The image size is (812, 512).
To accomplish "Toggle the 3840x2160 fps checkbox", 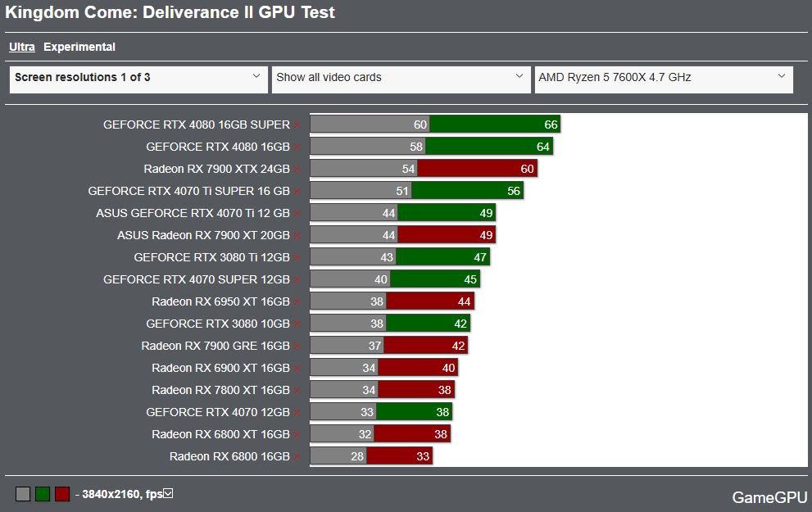I will 168,493.
